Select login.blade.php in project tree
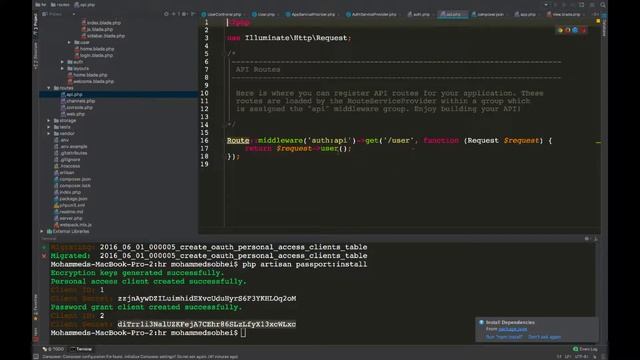This screenshot has width=640, height=360. point(93,56)
